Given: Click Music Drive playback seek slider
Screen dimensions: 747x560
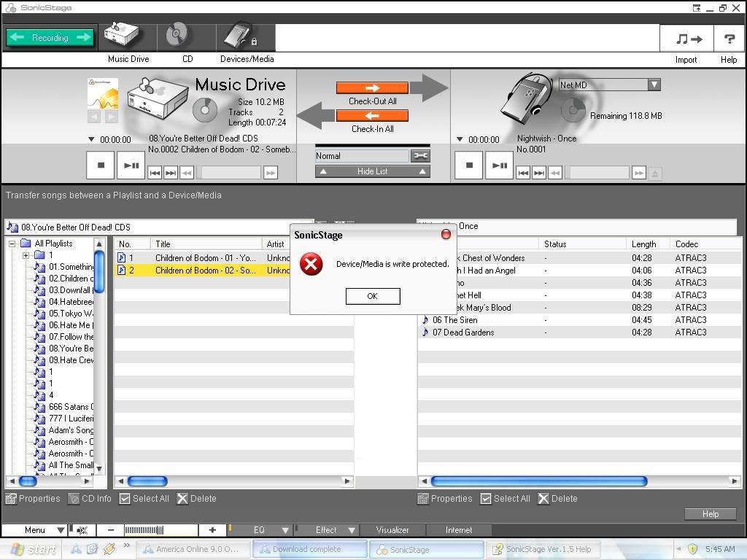Looking at the screenshot, I should (x=228, y=172).
